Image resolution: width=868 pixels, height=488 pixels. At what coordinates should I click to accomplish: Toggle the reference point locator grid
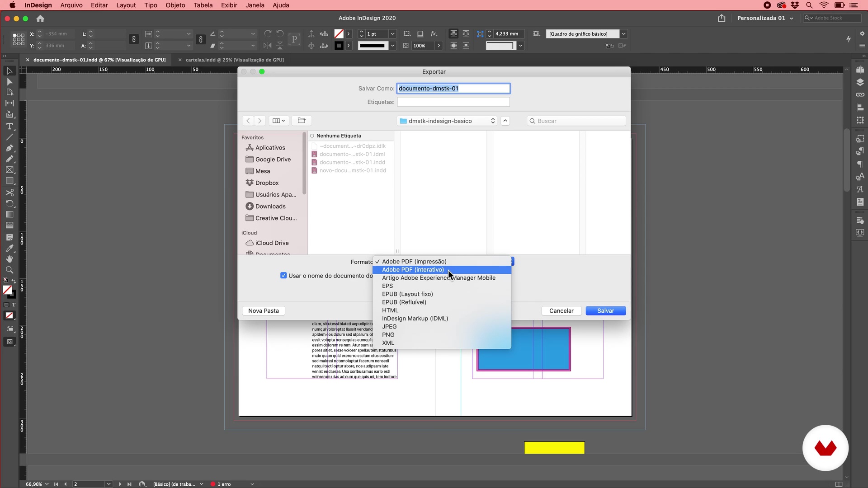pos(19,39)
